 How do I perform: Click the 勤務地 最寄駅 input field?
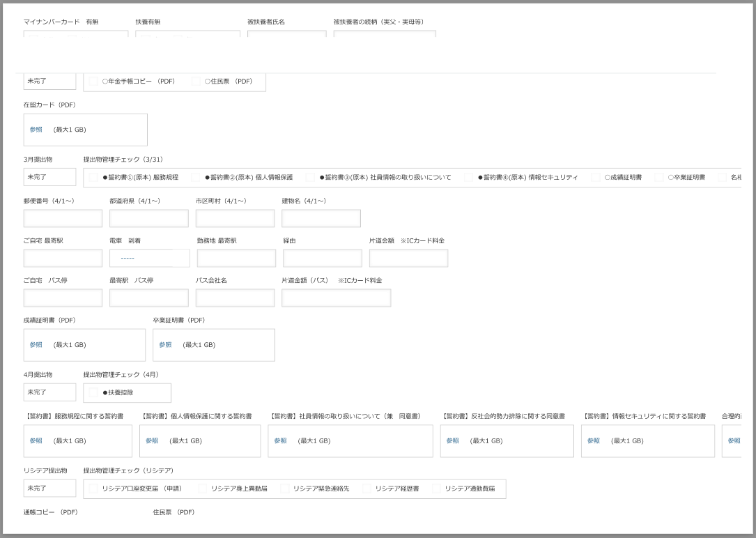[x=236, y=258]
